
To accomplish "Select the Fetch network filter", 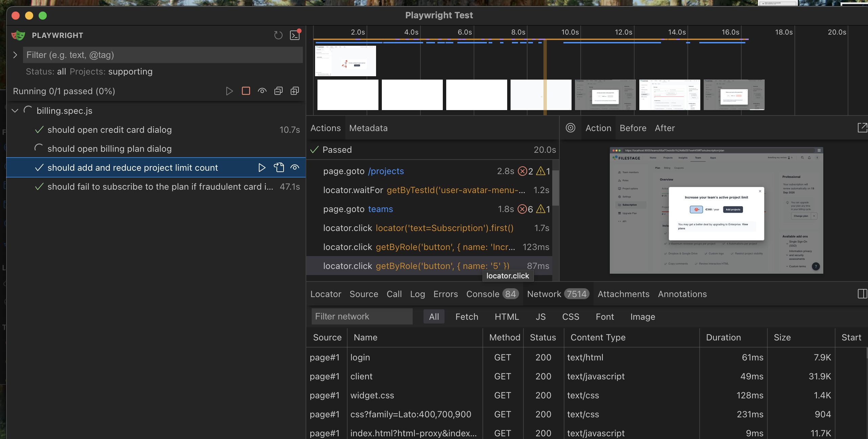I will point(467,316).
